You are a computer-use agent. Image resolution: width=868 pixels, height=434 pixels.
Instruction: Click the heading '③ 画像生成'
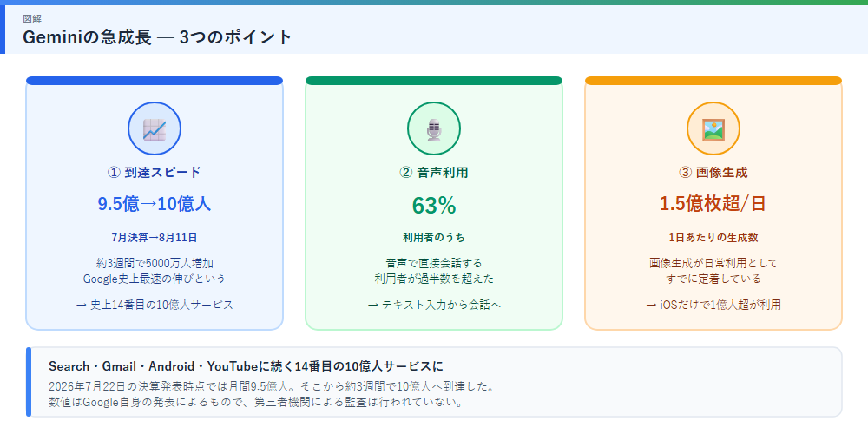[x=713, y=173]
